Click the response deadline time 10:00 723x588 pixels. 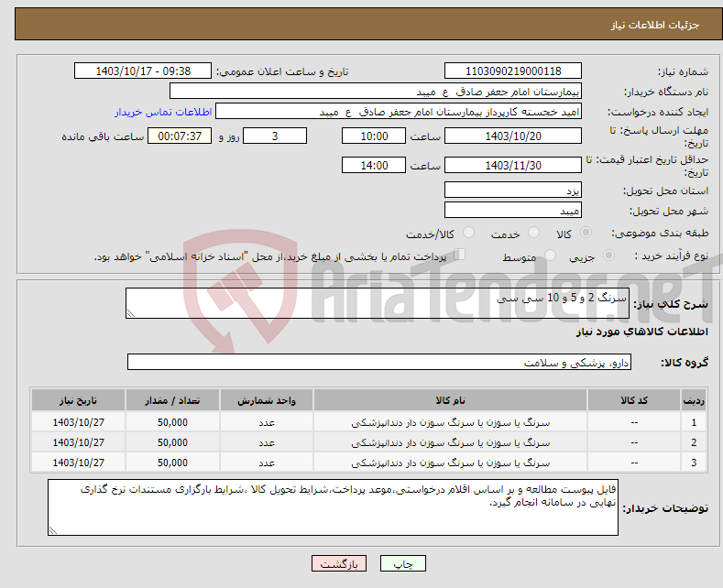(374, 136)
